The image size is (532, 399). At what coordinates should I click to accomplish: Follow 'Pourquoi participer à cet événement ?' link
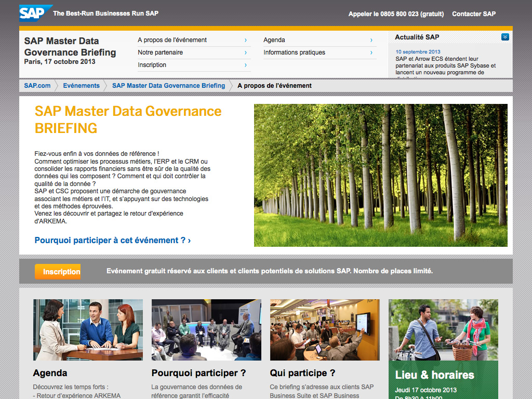coord(113,240)
